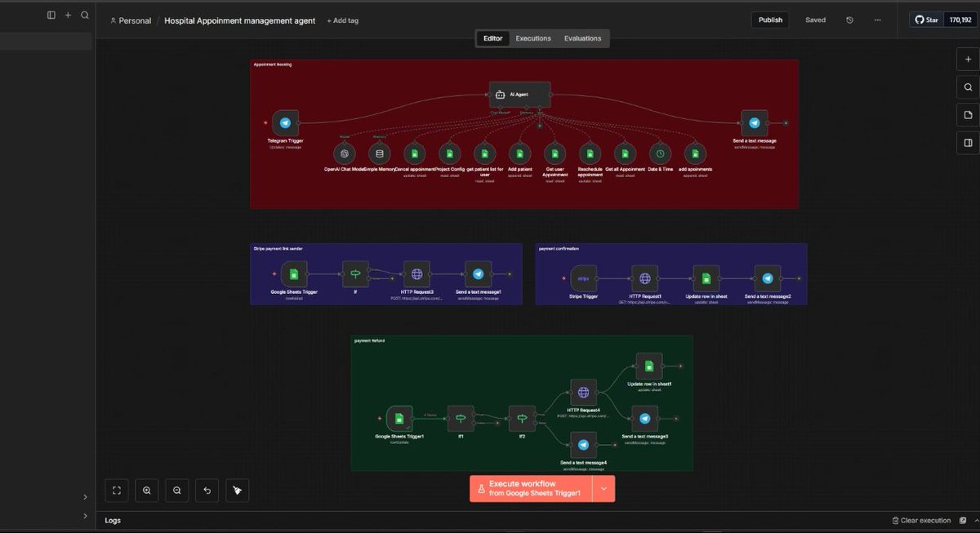Image resolution: width=980 pixels, height=533 pixels.
Task: Add a sticky note from right toolbar
Action: point(968,115)
